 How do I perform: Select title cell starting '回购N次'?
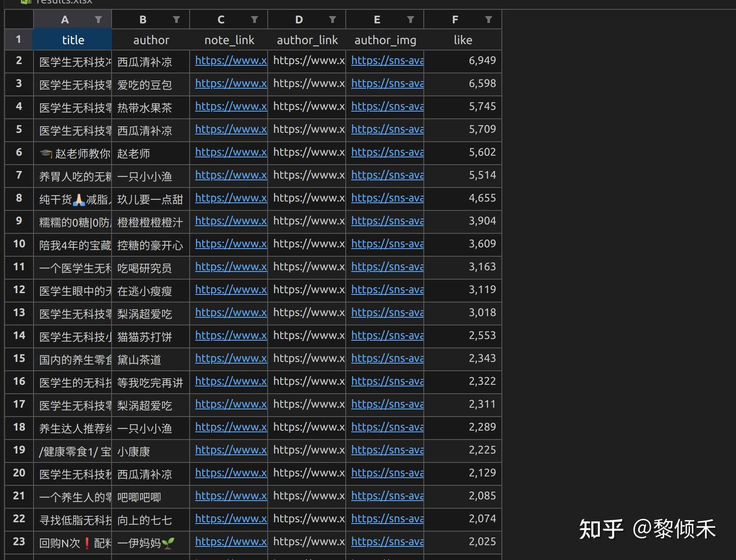point(73,542)
